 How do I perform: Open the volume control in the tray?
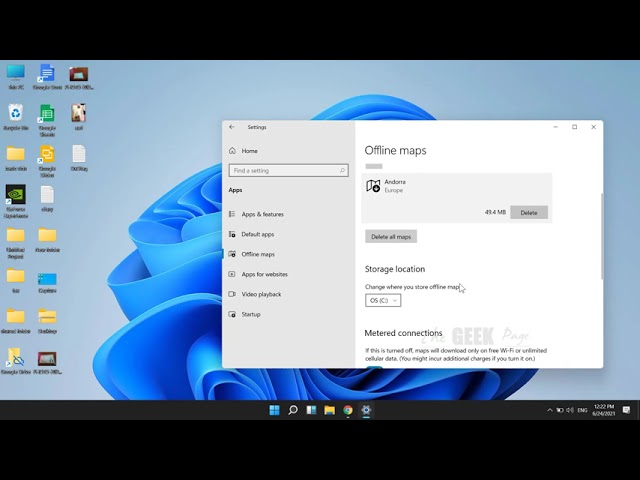(570, 410)
